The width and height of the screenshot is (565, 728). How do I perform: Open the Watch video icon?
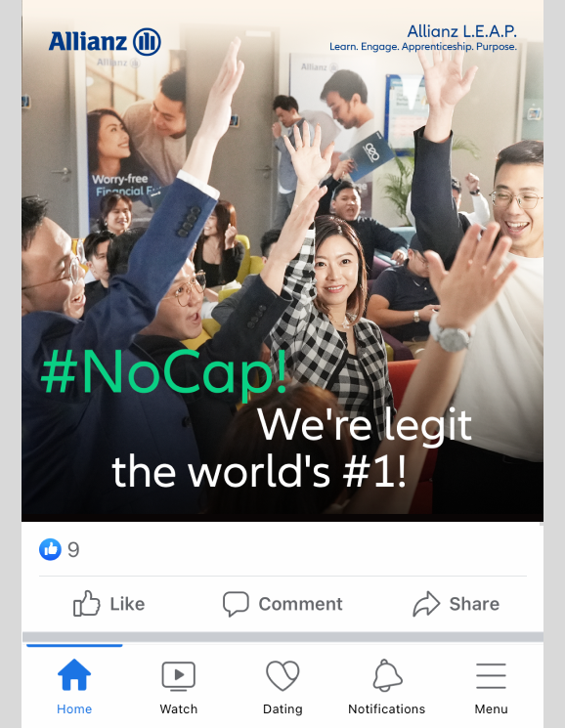[x=178, y=675]
